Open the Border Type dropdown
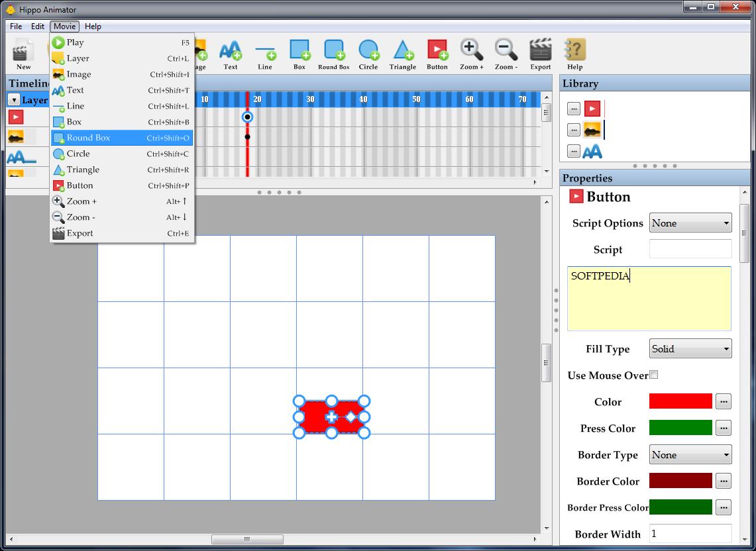This screenshot has width=756, height=551. [690, 454]
